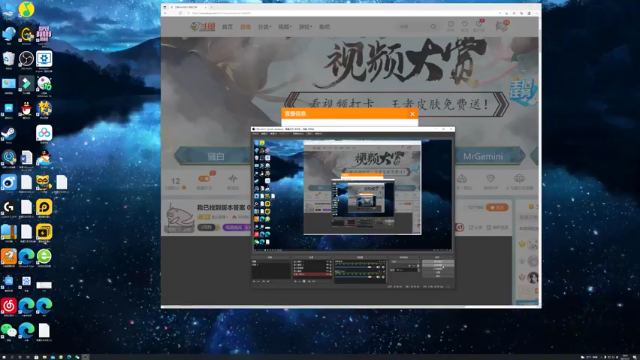640x360 pixels.
Task: Open a new browser tab with plus button
Action: click(211, 7)
